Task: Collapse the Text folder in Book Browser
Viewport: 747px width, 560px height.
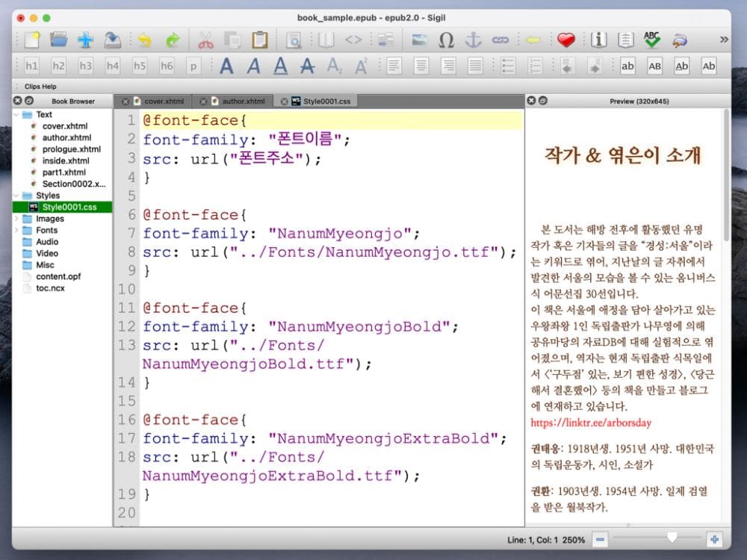Action: pyautogui.click(x=16, y=115)
